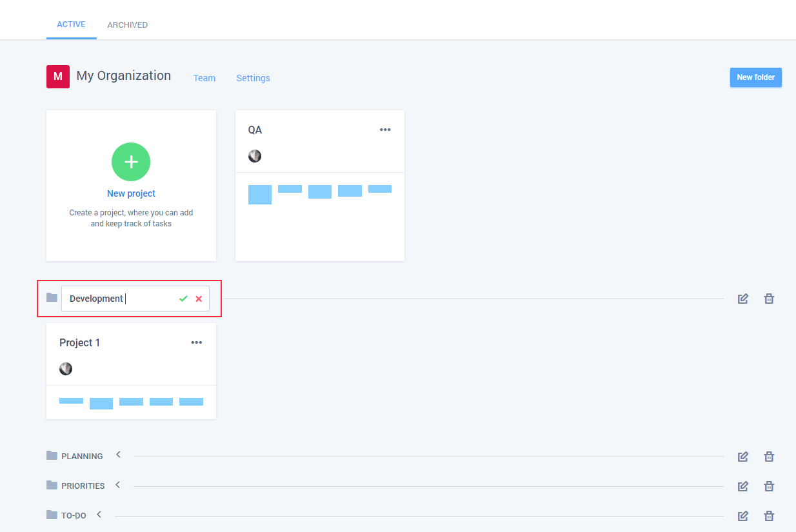This screenshot has height=532, width=796.
Task: Switch to the ARCHIVED tab
Action: click(x=127, y=25)
